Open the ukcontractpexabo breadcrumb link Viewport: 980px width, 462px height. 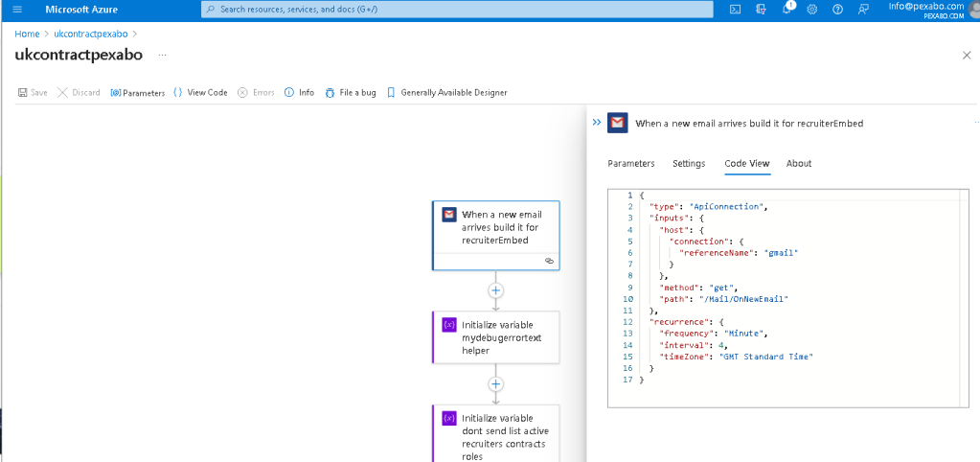91,34
